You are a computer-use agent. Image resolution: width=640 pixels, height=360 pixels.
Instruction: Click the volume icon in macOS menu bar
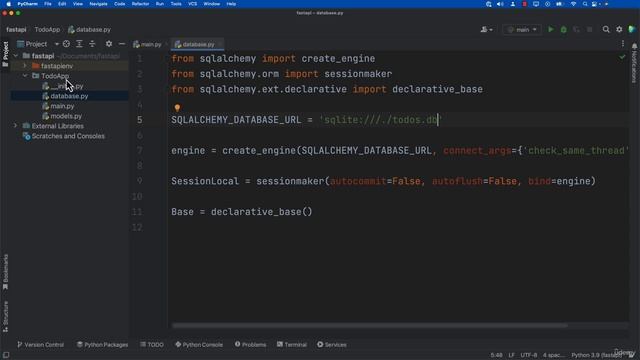(500, 4)
